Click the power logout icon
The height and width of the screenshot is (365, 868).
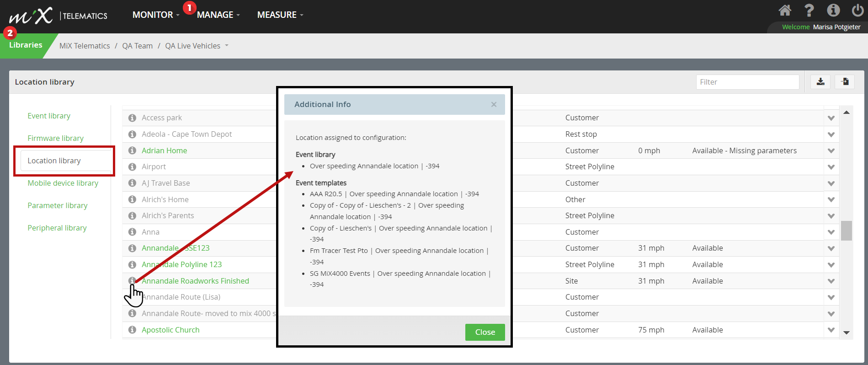click(857, 10)
